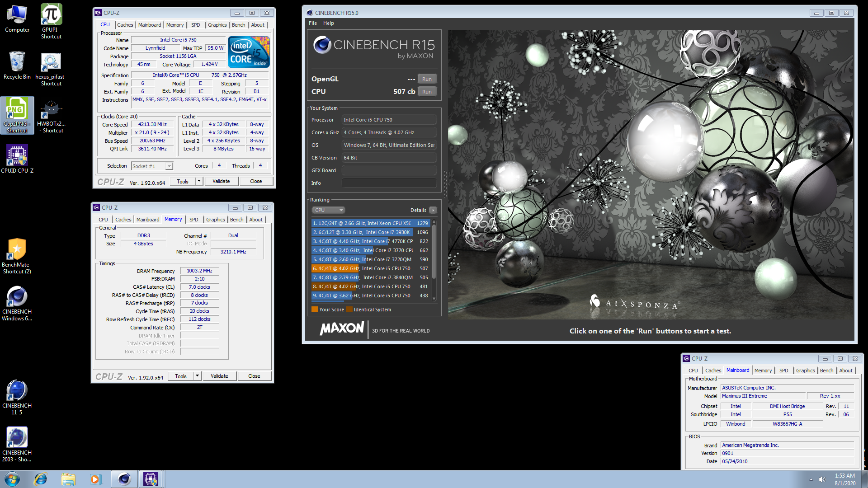
Task: Open the BenchMate shortcut icon
Action: pyautogui.click(x=17, y=256)
